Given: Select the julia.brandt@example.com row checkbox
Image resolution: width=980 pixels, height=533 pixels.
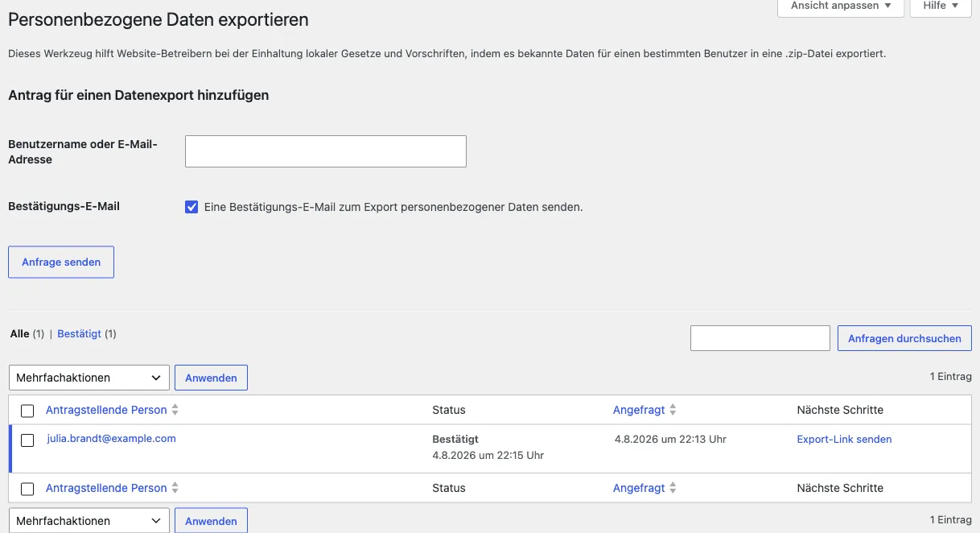Looking at the screenshot, I should (x=27, y=440).
